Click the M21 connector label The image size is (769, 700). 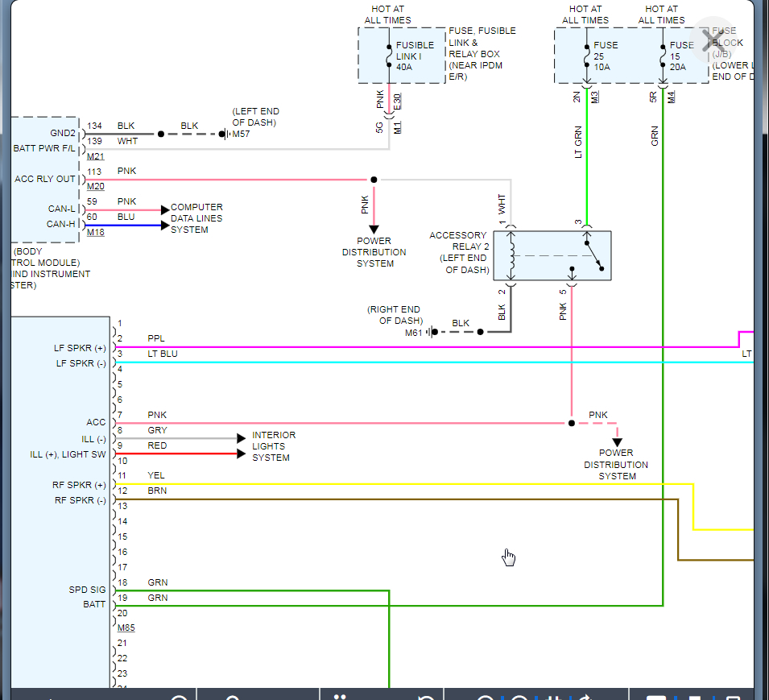96,156
